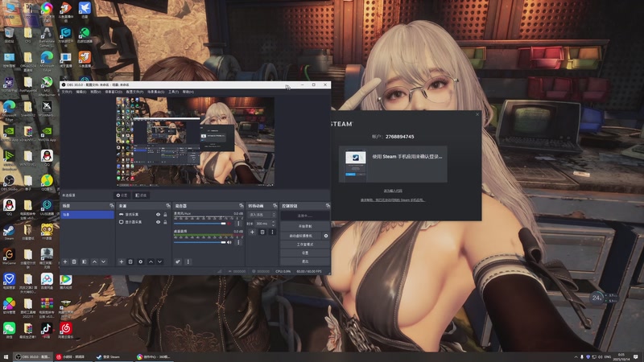
Task: Adjust the Desktop Audio volume slider
Action: [x=200, y=242]
